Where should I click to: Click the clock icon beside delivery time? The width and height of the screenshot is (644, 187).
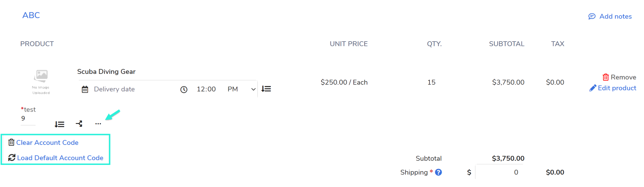[x=184, y=89]
